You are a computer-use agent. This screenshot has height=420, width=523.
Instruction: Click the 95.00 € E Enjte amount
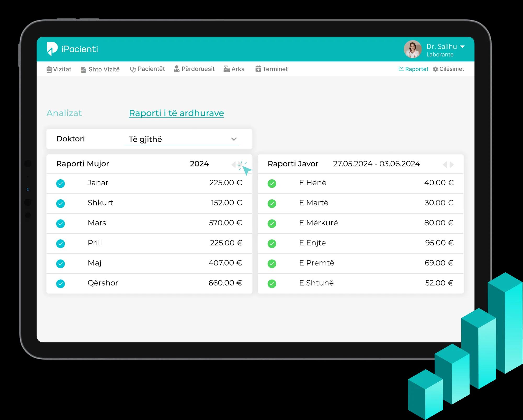coord(439,243)
